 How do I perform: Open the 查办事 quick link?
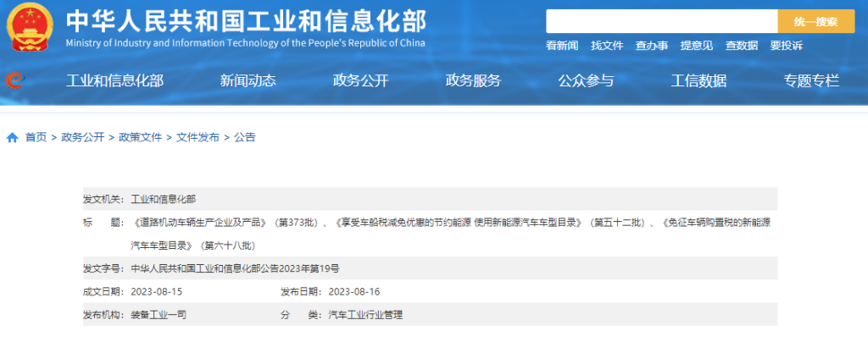652,46
